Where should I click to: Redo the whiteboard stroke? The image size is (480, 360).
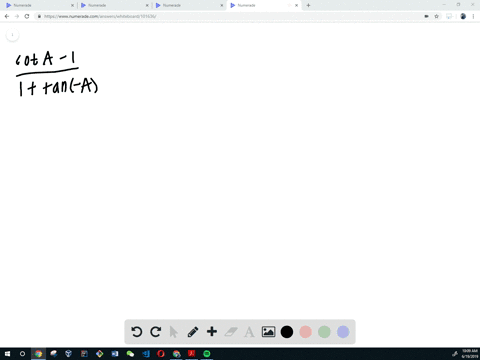click(155, 332)
